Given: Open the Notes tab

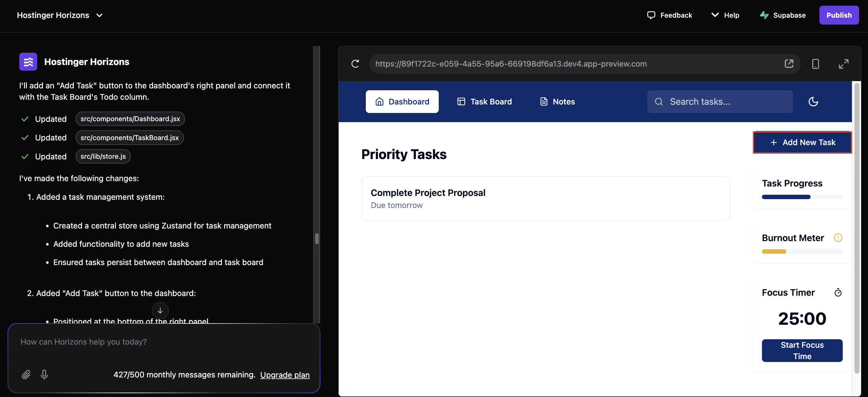Looking at the screenshot, I should pyautogui.click(x=557, y=101).
